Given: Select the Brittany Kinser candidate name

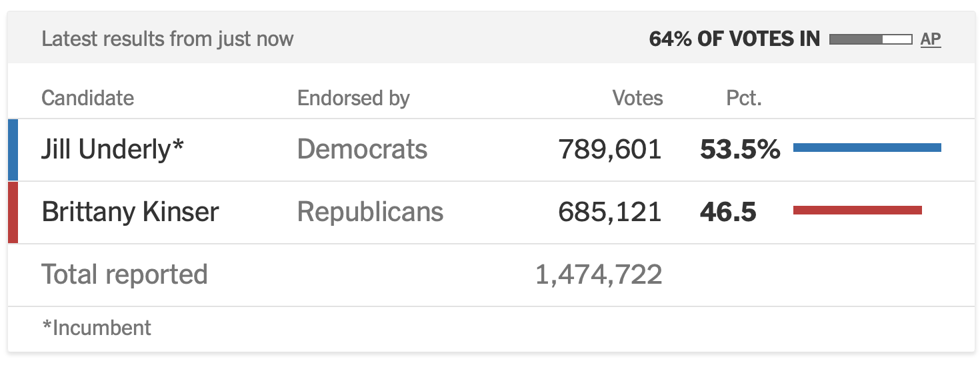Looking at the screenshot, I should (130, 212).
